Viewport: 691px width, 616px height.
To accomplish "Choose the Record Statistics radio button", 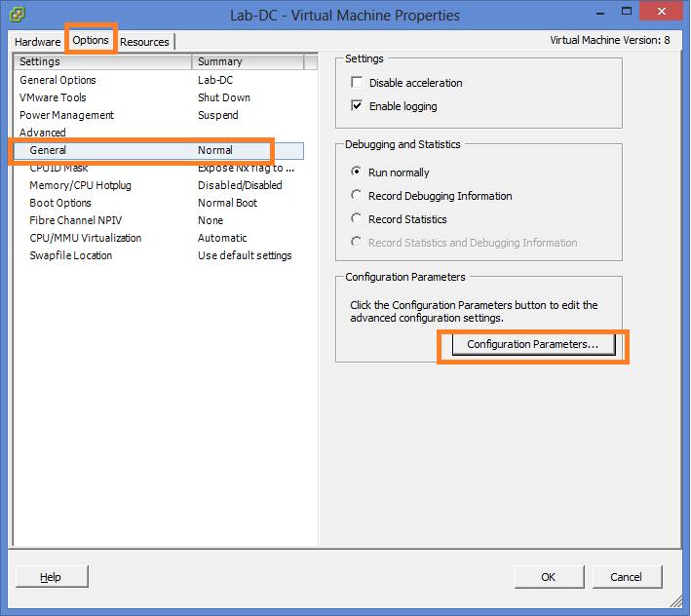I will click(x=356, y=218).
